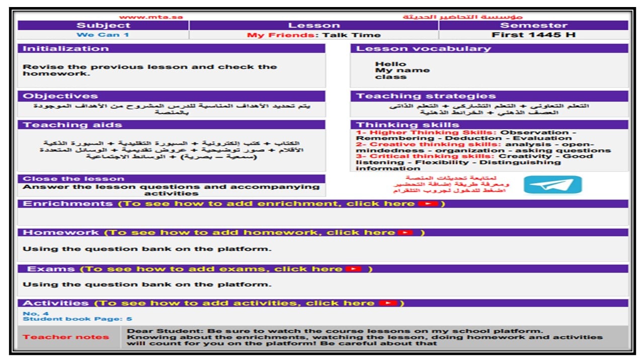Select '2- Creative thinking skills:' label
This screenshot has width=644, height=362.
pyautogui.click(x=429, y=144)
